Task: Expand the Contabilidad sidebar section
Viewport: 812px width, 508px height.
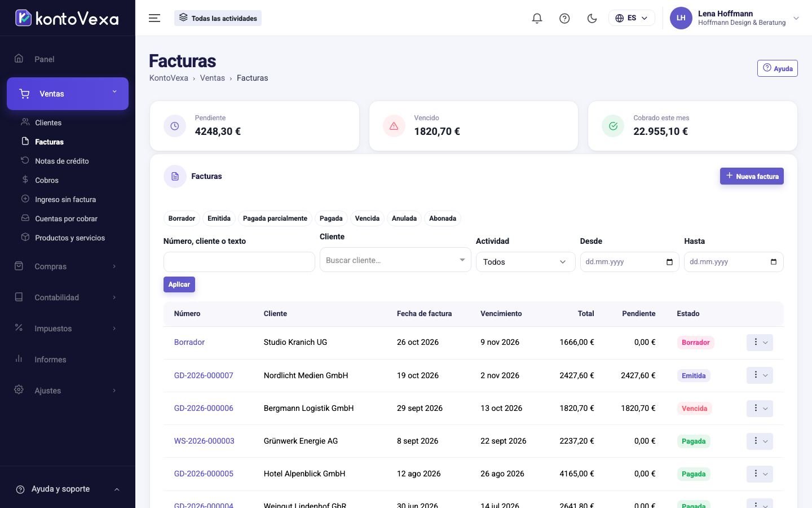Action: [68, 297]
